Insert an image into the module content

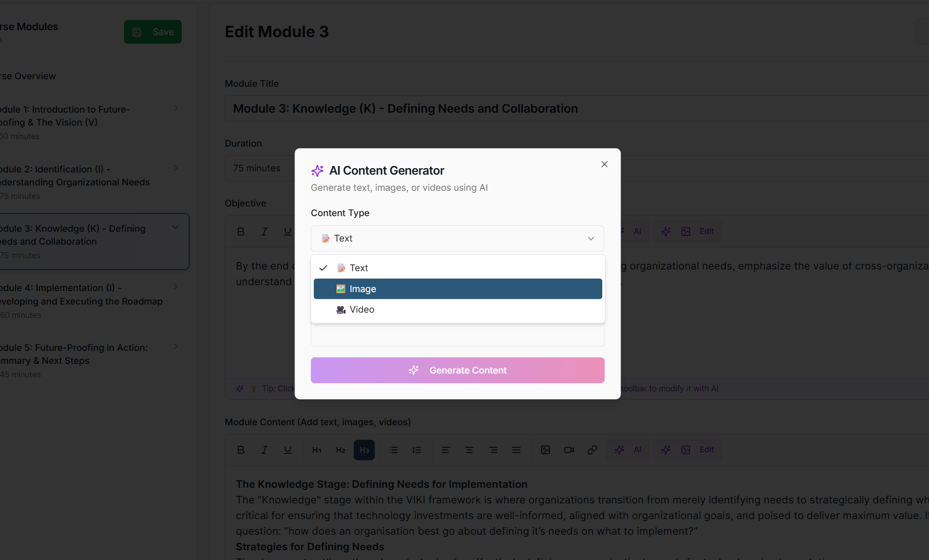pos(546,450)
